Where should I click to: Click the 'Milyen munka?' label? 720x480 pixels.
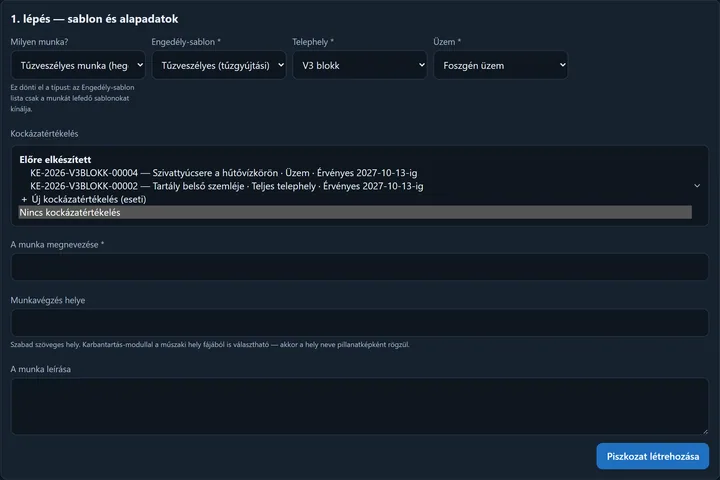pos(39,42)
